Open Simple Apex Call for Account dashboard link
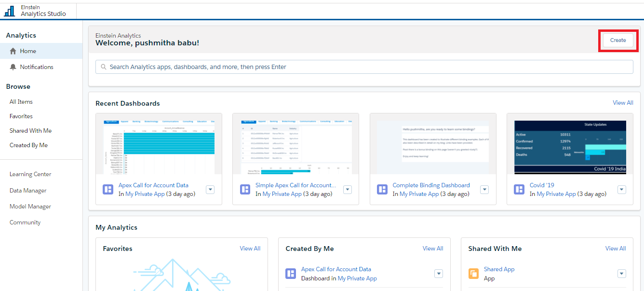 [x=295, y=185]
